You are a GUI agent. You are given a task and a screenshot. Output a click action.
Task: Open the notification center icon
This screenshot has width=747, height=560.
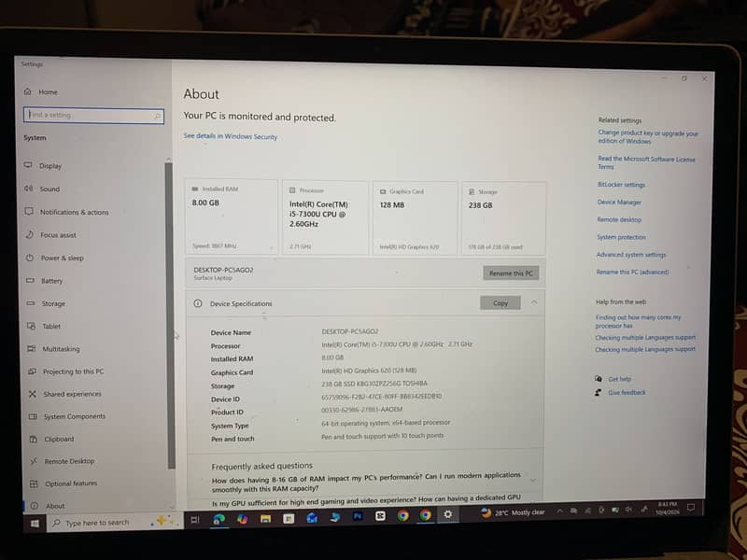(691, 508)
